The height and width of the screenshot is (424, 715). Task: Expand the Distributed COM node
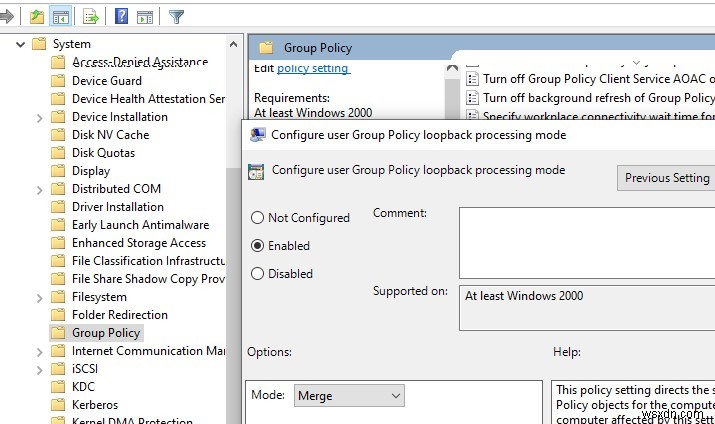(x=40, y=190)
